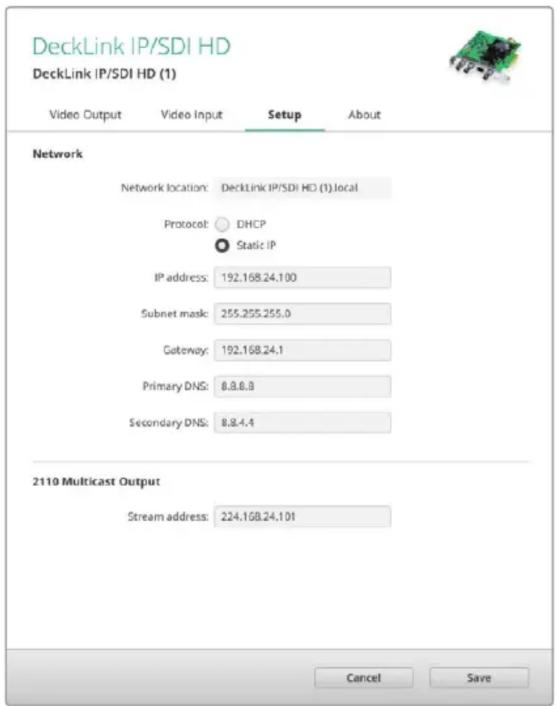Select the Setup tab
The image size is (556, 706).
(285, 115)
